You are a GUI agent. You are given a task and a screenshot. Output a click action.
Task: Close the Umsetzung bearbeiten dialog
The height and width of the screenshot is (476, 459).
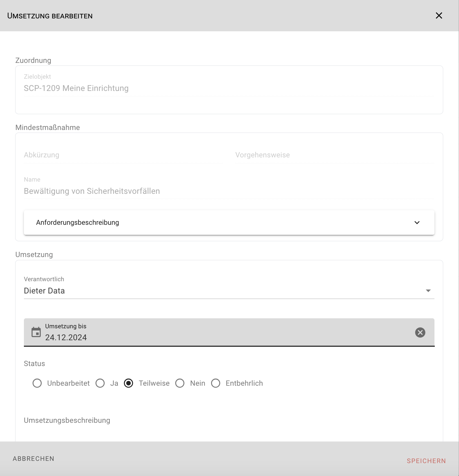439,15
